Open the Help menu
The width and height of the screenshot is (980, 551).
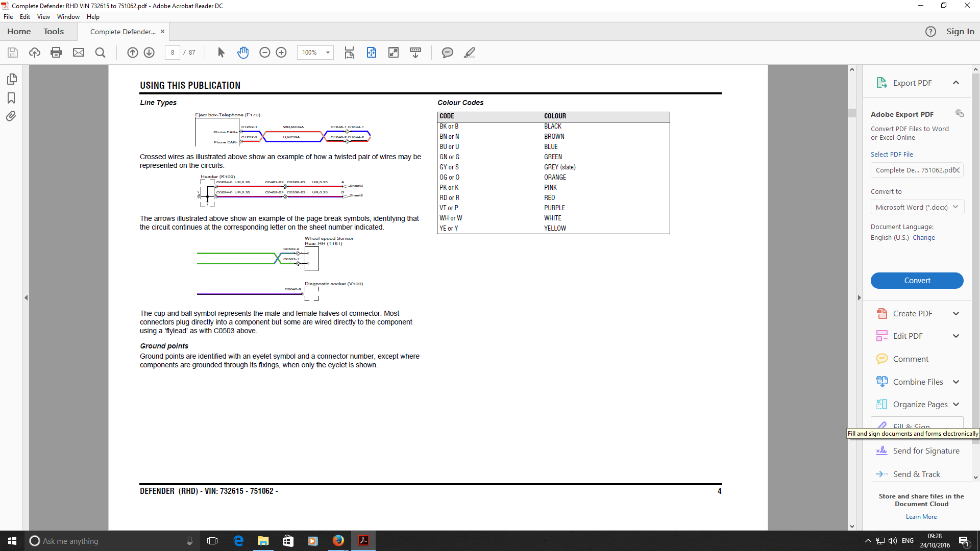click(93, 17)
